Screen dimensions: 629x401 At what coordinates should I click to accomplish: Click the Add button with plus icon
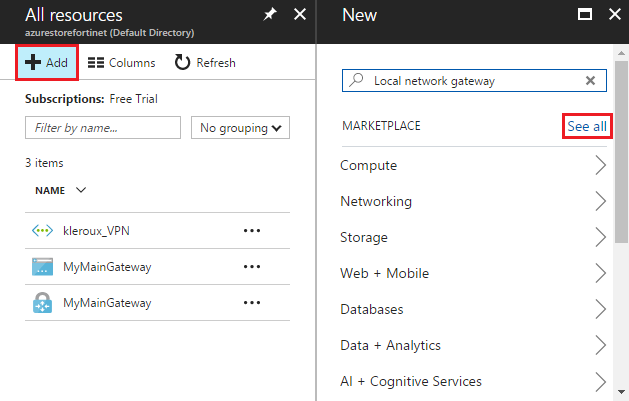[x=46, y=63]
